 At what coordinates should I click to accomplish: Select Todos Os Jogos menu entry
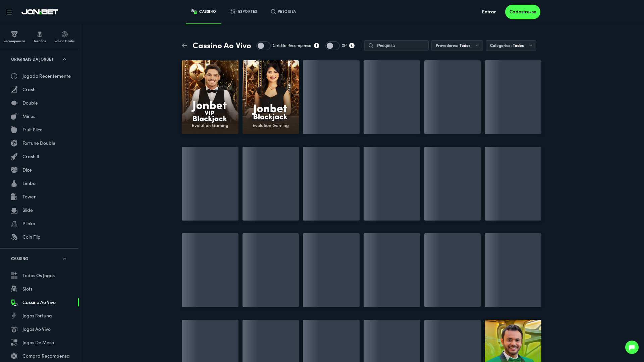(39, 276)
